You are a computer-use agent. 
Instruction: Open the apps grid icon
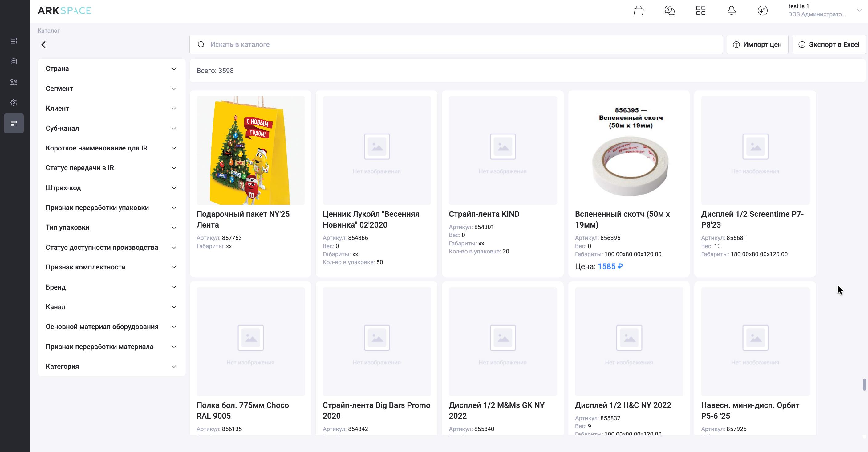(700, 11)
